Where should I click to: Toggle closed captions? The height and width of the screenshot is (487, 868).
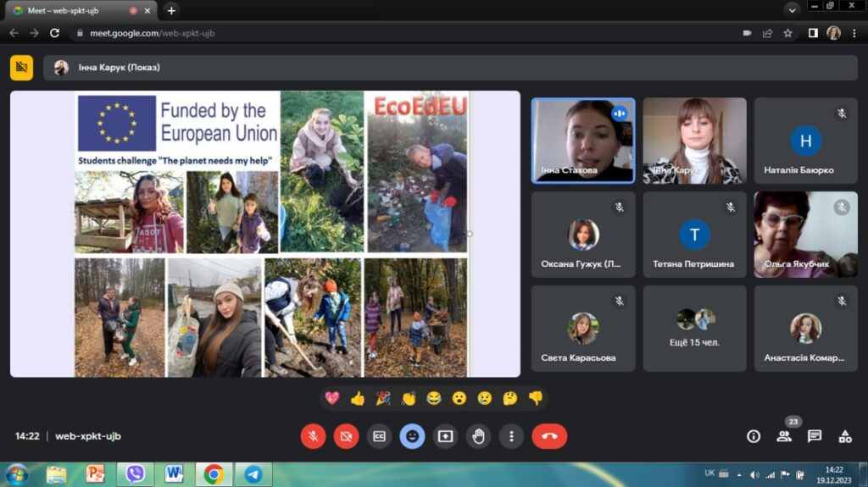coord(379,436)
